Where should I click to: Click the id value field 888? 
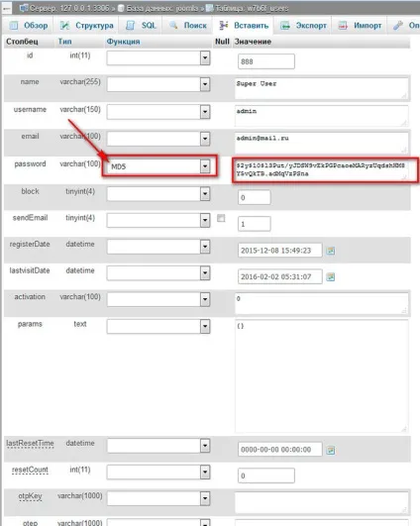[x=266, y=61]
